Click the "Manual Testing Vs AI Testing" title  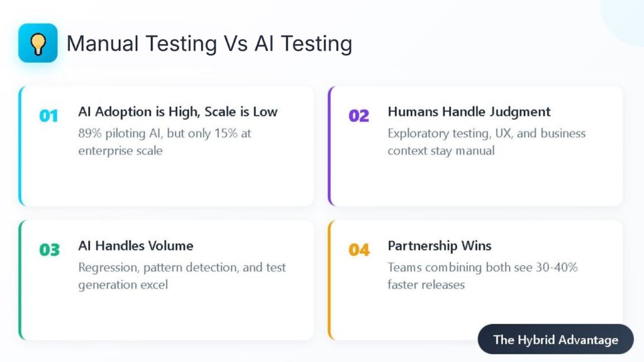tap(209, 43)
